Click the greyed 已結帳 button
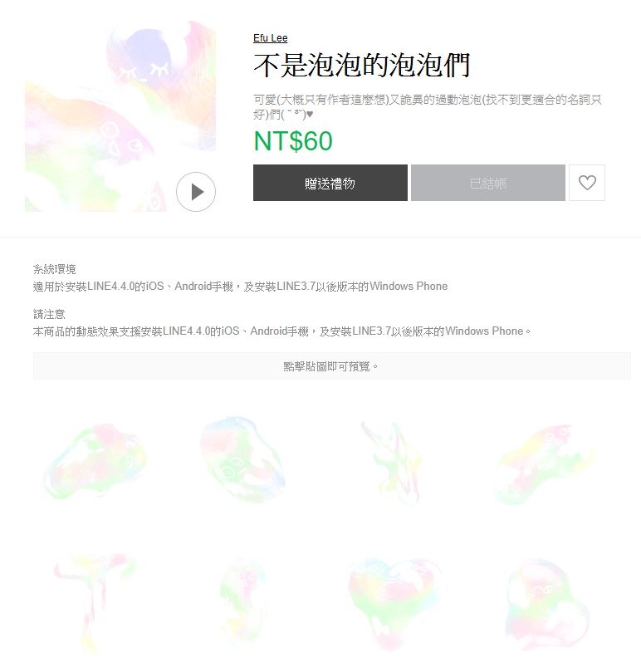Viewport: 641px width, 672px height. 488,183
